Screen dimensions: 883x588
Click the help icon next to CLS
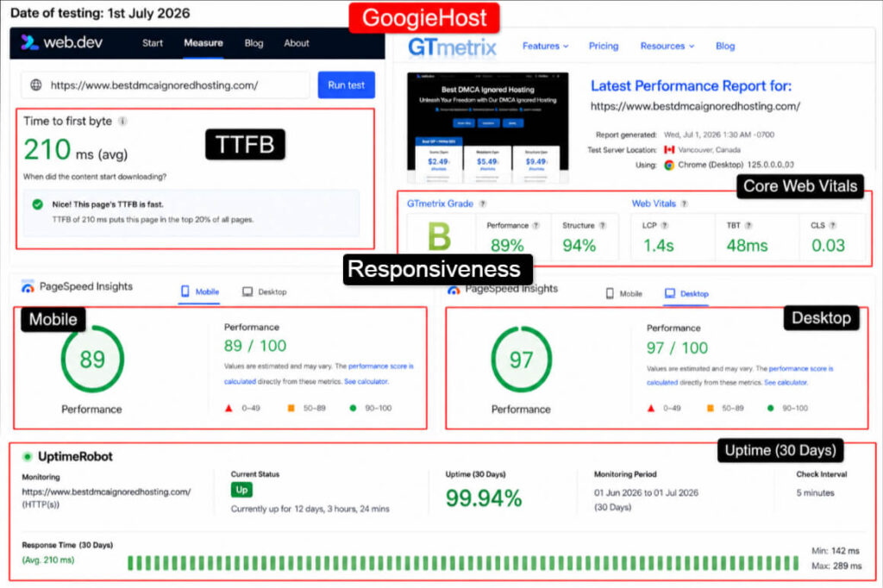pos(832,225)
